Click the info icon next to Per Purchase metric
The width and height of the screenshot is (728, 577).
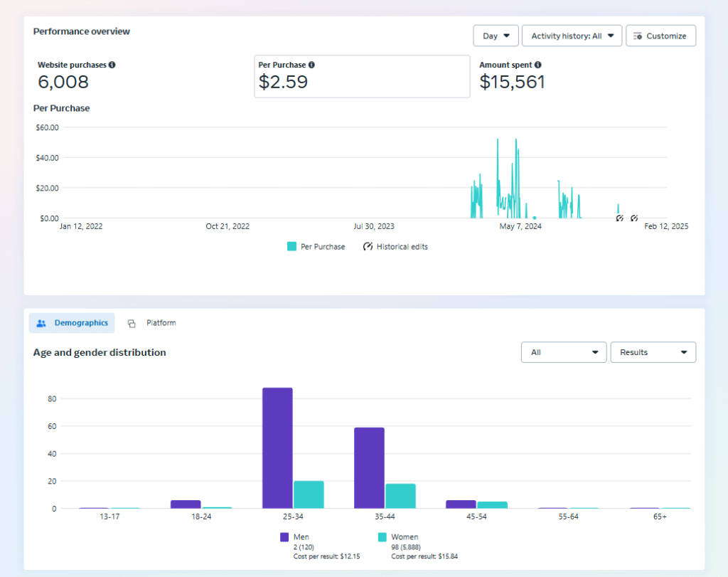(x=311, y=65)
